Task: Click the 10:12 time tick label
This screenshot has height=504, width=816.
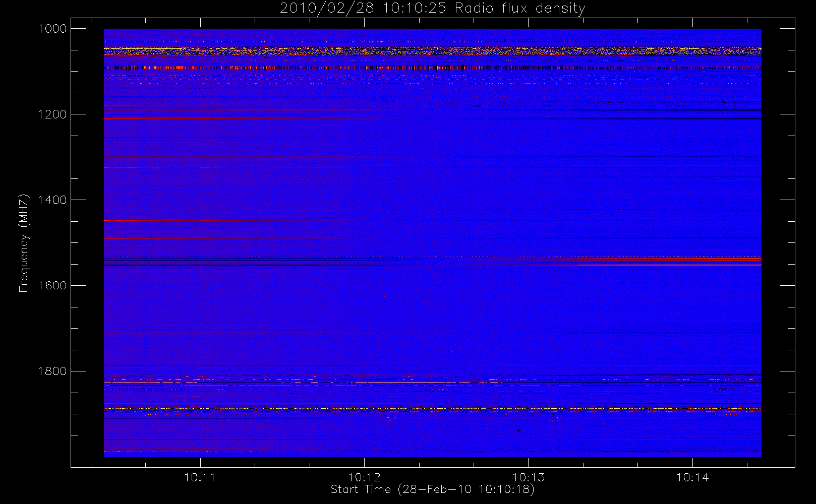Action: pos(364,477)
